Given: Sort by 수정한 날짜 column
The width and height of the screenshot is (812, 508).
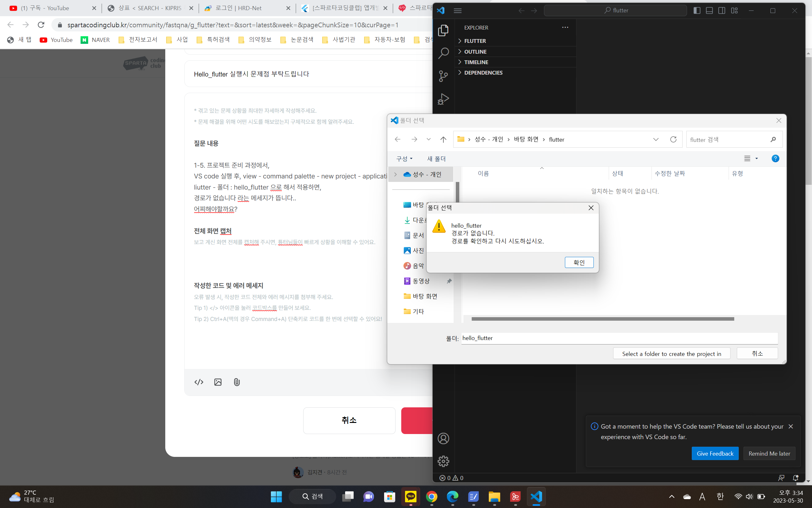Looking at the screenshot, I should pos(670,173).
